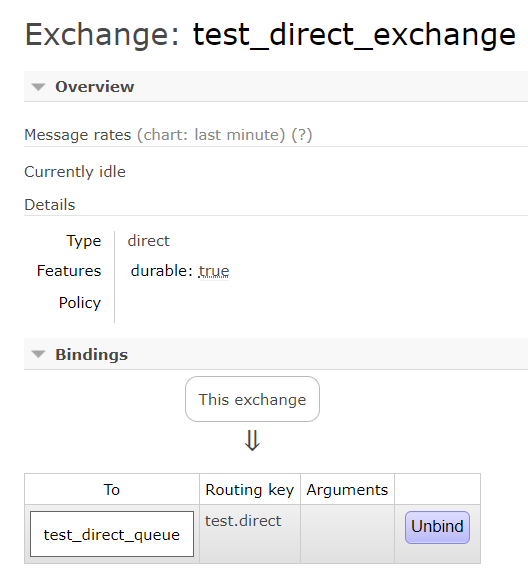Click the To column header
This screenshot has height=584, width=528.
click(112, 489)
